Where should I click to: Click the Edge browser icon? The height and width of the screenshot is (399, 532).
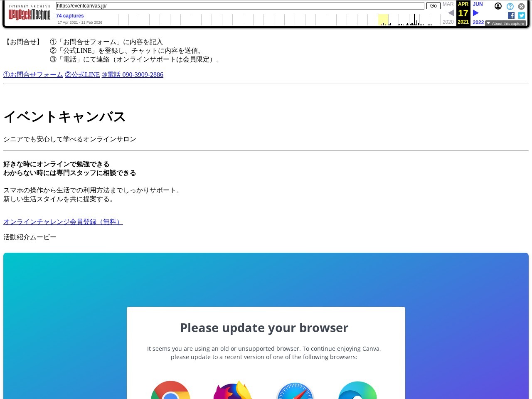click(357, 391)
